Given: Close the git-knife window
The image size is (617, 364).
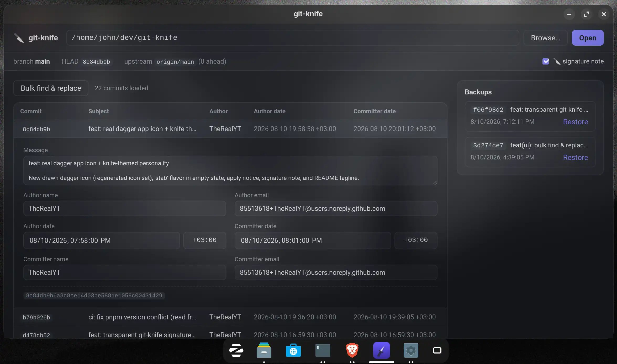Looking at the screenshot, I should tap(604, 14).
